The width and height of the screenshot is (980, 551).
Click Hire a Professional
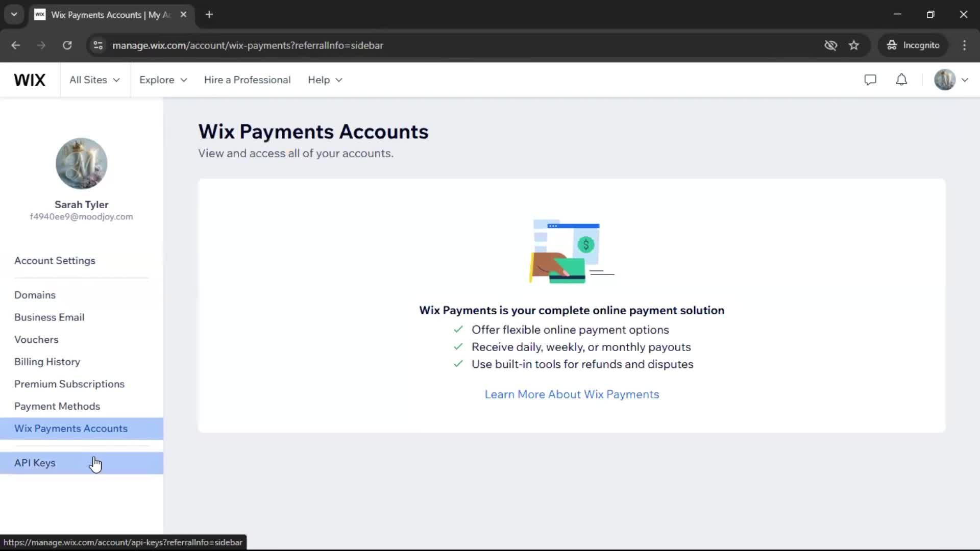[x=247, y=80]
